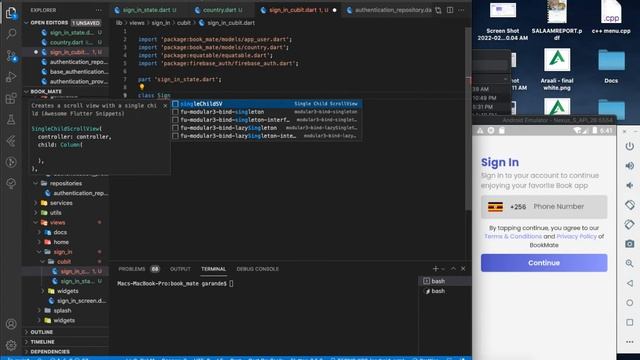Add a new terminal with plus icon
Image resolution: width=640 pixels, height=360 pixels.
pyautogui.click(x=435, y=269)
